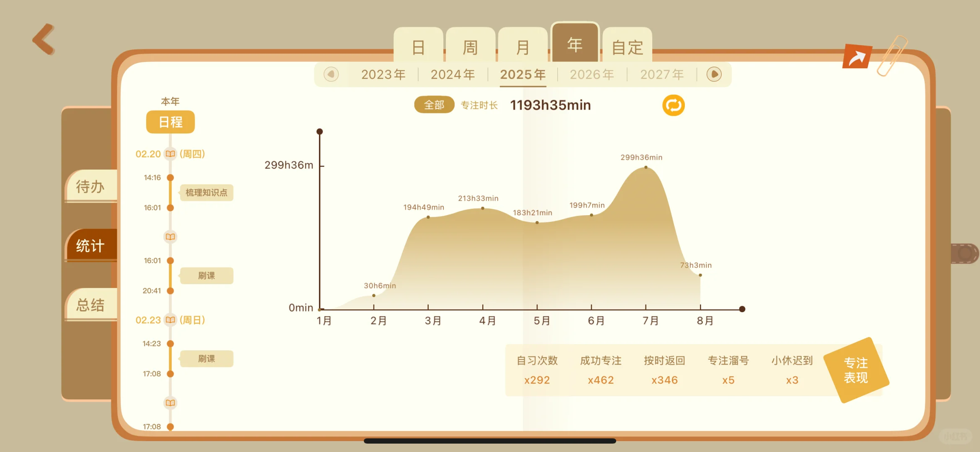
Task: Toggle the 全部 filter pill
Action: coord(434,105)
